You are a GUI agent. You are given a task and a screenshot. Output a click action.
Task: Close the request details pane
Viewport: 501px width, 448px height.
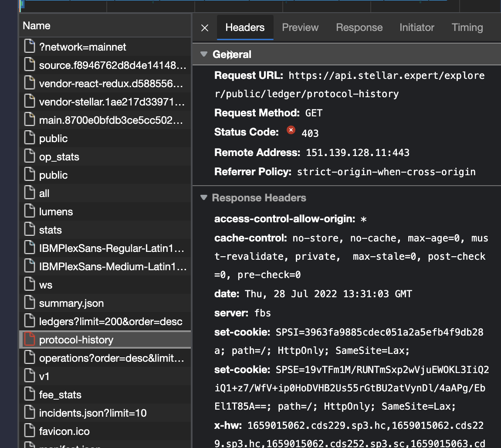tap(205, 28)
